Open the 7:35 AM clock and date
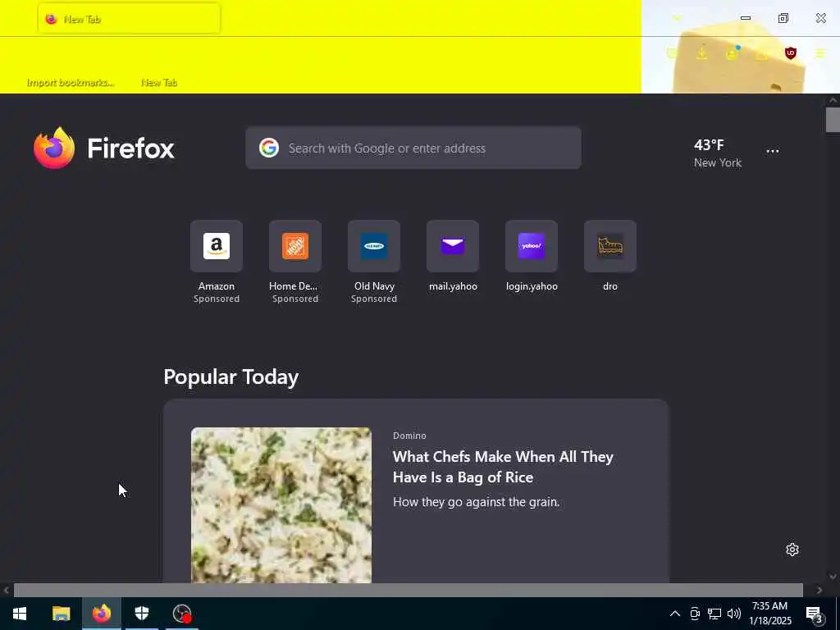This screenshot has height=630, width=840. click(x=769, y=614)
